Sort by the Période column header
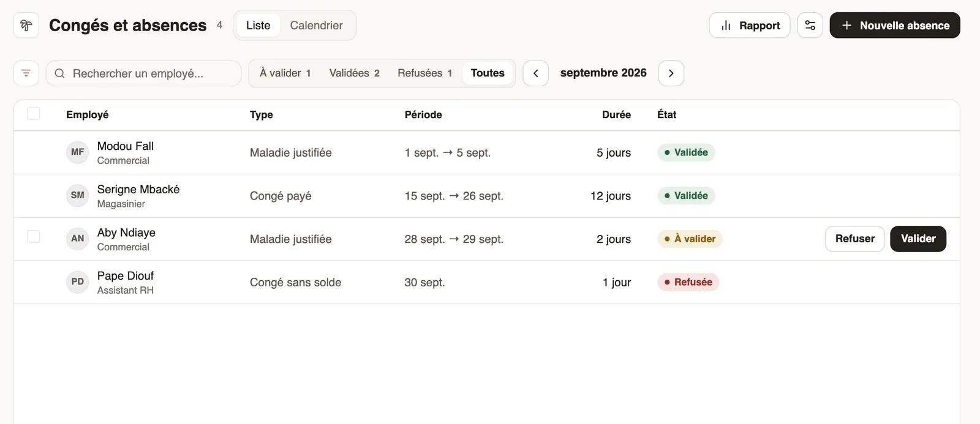 coord(423,114)
